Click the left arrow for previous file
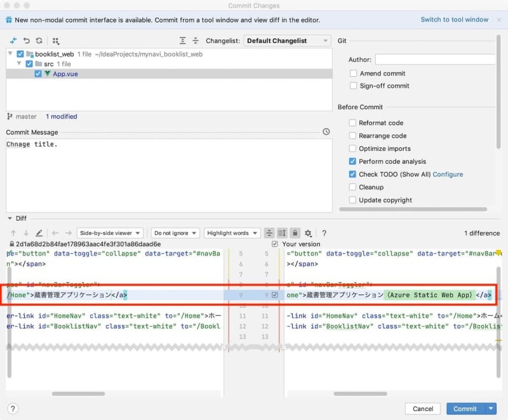 [x=55, y=233]
